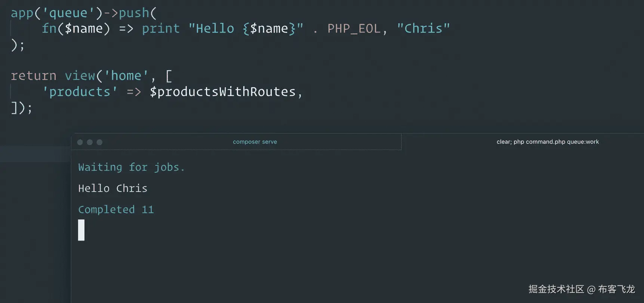
Task: Click the "Chris" string argument
Action: coord(423,29)
